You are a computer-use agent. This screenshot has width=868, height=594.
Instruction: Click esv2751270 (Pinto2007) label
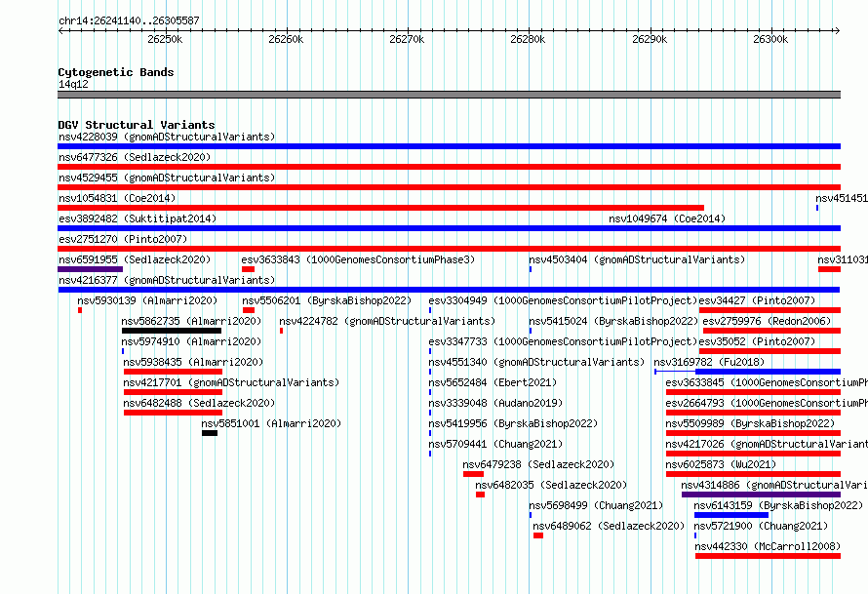coord(123,239)
